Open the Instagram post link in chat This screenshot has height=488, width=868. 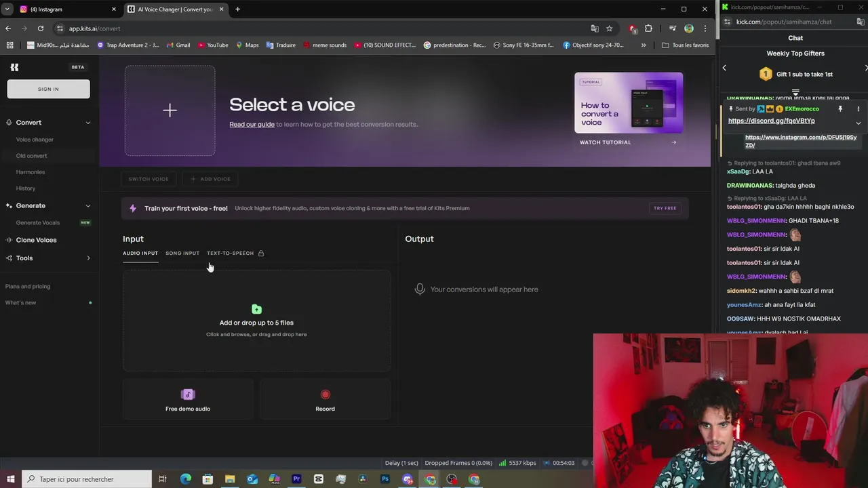coord(801,141)
